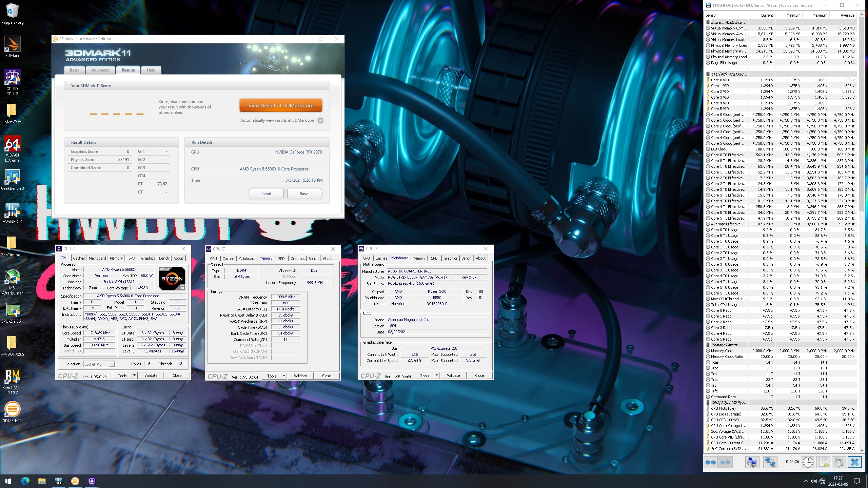Open Windows Start menu
The image size is (868, 488).
(x=8, y=481)
